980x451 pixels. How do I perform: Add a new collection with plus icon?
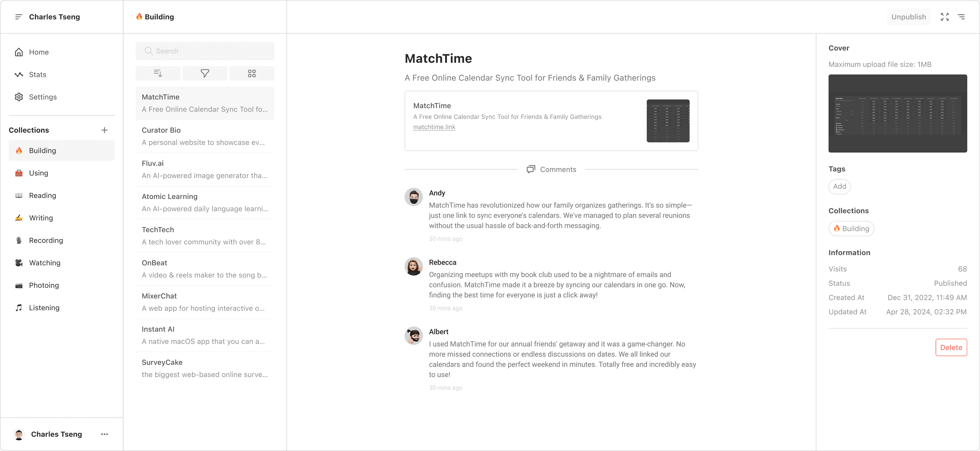[x=104, y=130]
